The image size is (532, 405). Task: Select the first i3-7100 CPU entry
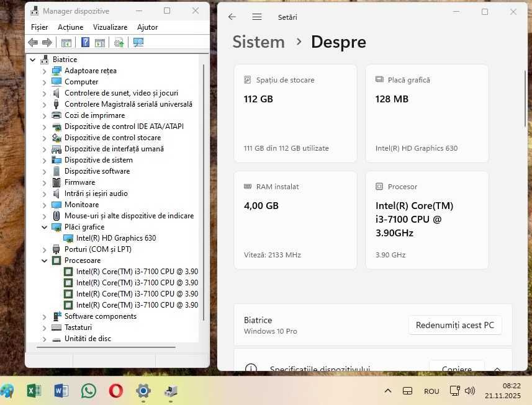tap(137, 272)
